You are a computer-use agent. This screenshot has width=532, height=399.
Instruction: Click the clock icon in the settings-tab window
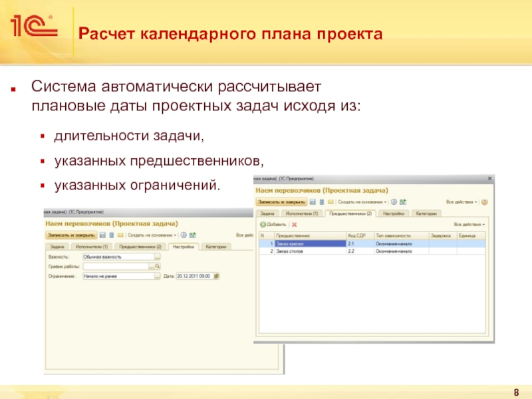pos(184,235)
